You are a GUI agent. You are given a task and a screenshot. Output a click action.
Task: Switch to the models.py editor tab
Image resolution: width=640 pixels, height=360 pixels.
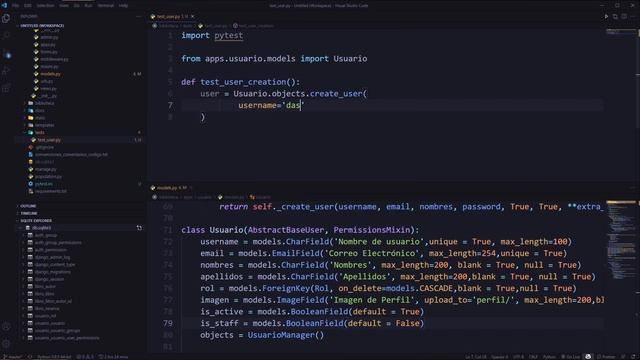tap(171, 188)
